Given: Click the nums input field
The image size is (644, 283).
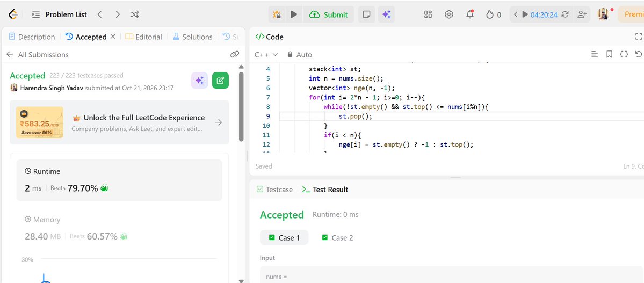Looking at the screenshot, I should (452, 275).
